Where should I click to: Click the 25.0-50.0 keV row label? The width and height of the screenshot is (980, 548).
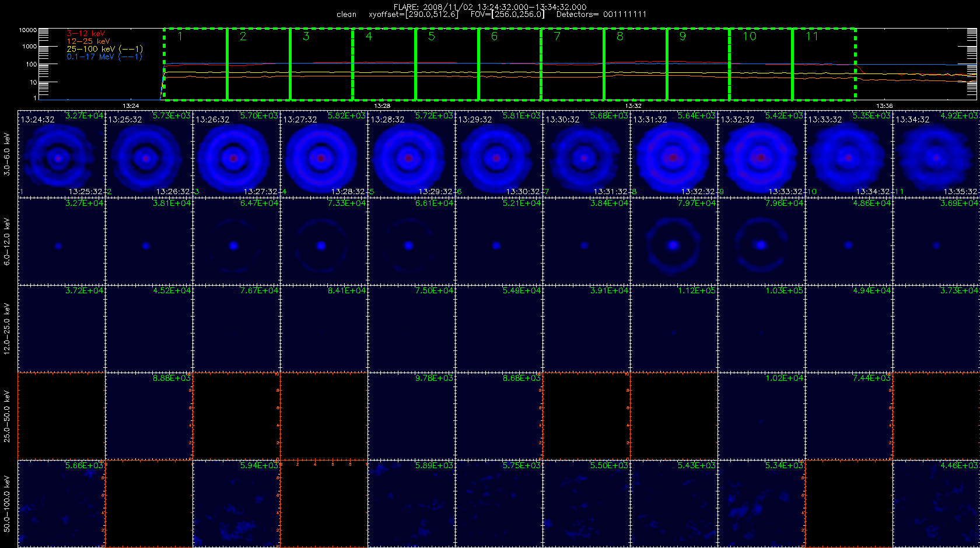(x=7, y=416)
